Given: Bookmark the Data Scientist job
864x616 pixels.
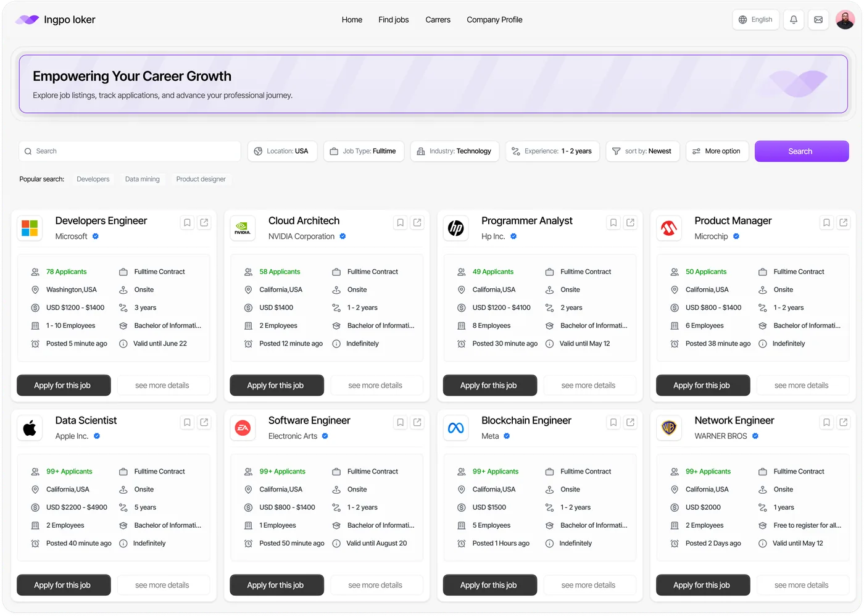Looking at the screenshot, I should pyautogui.click(x=187, y=423).
